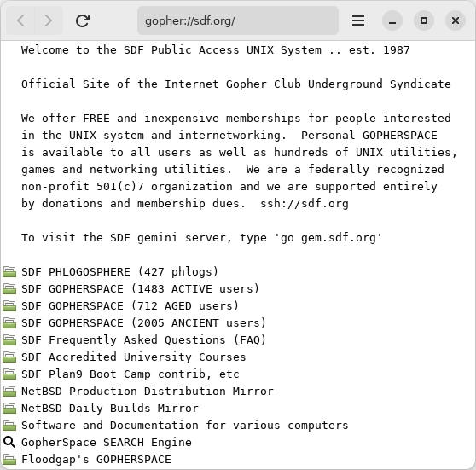The height and width of the screenshot is (470, 476).
Task: Open SDF PHLOGOSPHERE (427 phlogs) link
Action: 120,272
